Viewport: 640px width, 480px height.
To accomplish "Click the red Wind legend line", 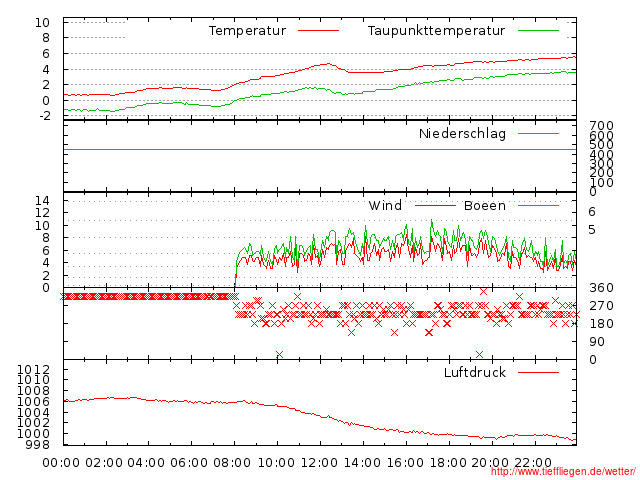I will pos(435,206).
